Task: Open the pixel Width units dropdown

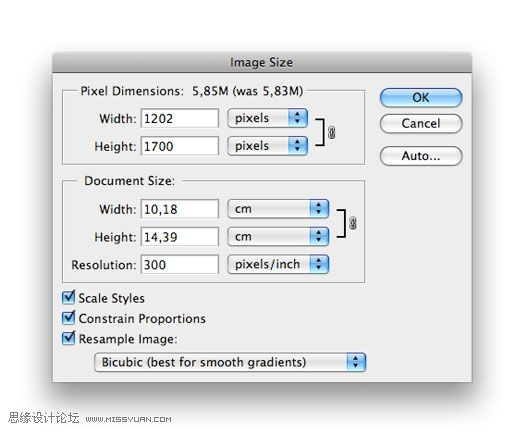Action: tap(267, 118)
